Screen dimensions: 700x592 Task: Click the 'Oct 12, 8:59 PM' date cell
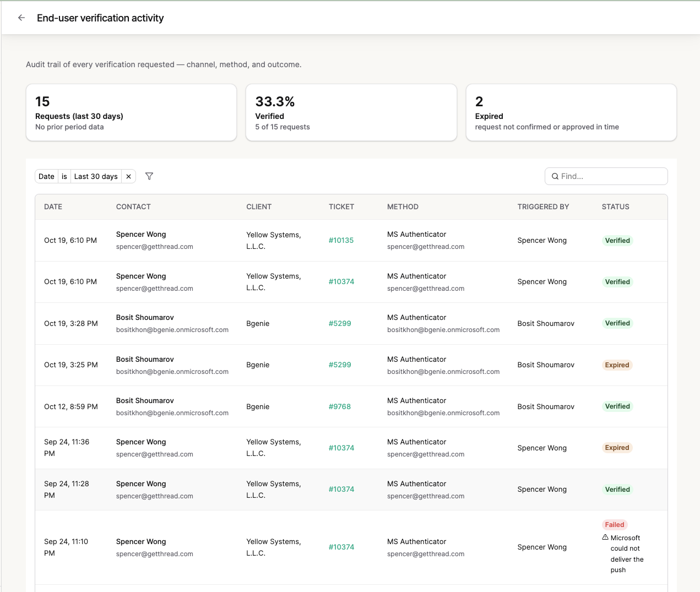pos(71,407)
